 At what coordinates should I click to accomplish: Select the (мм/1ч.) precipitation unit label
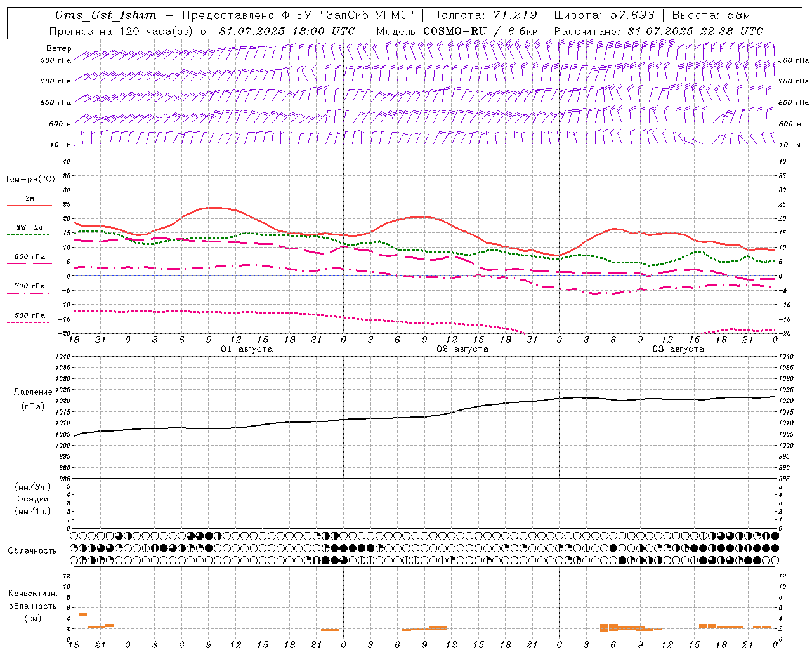pyautogui.click(x=33, y=511)
